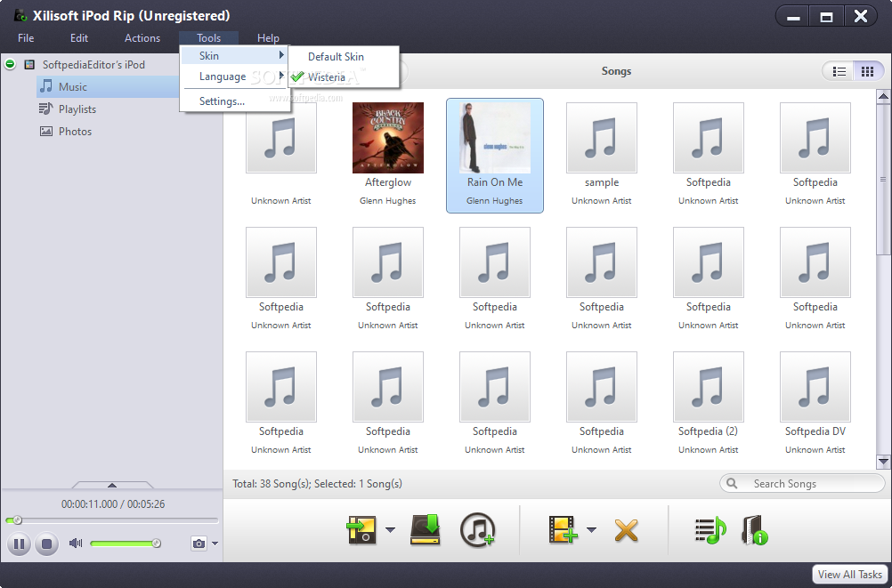892x588 pixels.
Task: Select the Softpedia DV song thumbnail
Action: click(815, 387)
